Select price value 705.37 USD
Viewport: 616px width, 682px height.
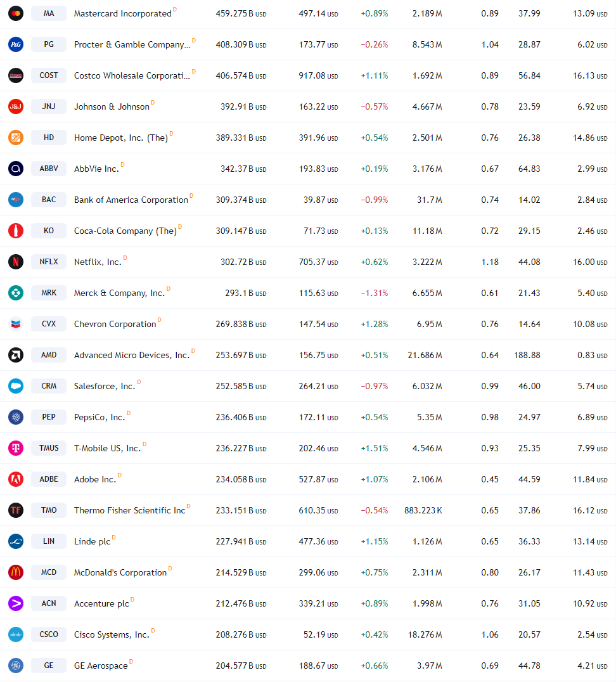(x=318, y=262)
